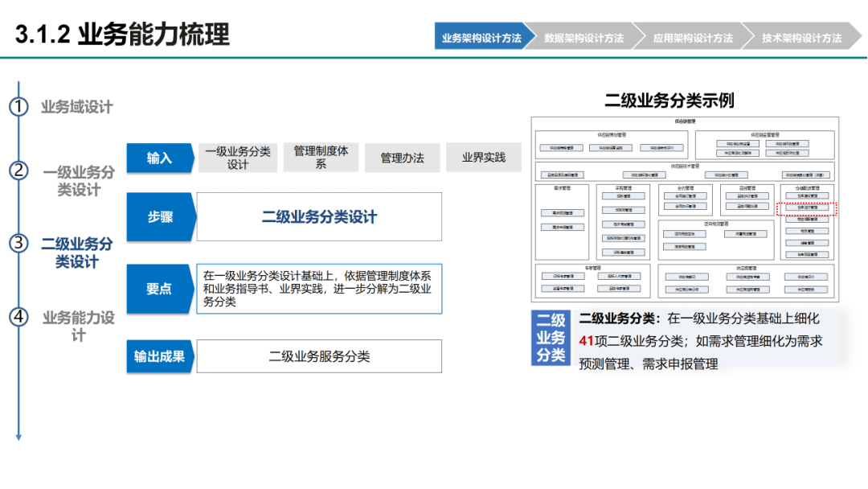Click the text 预测管理、需求申报管理
Screen dimensions: 868x489
point(649,364)
